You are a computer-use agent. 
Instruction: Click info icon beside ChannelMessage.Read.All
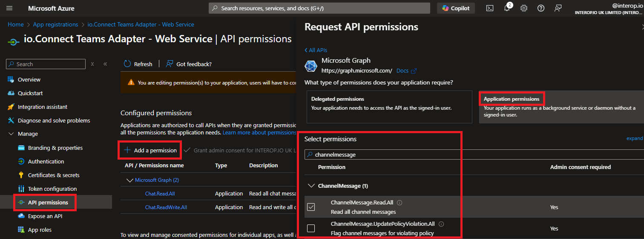(400, 203)
